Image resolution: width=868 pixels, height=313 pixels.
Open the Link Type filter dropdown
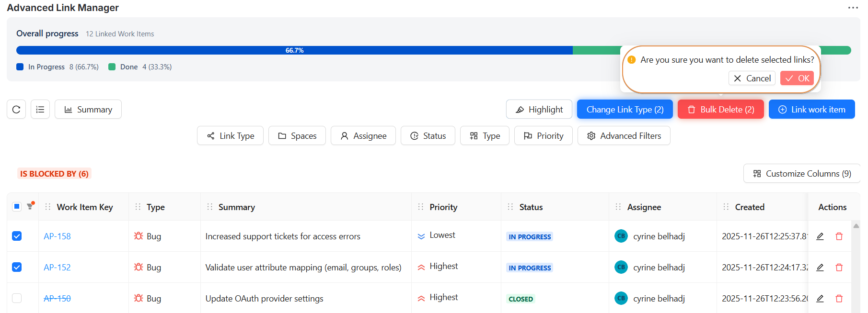230,136
